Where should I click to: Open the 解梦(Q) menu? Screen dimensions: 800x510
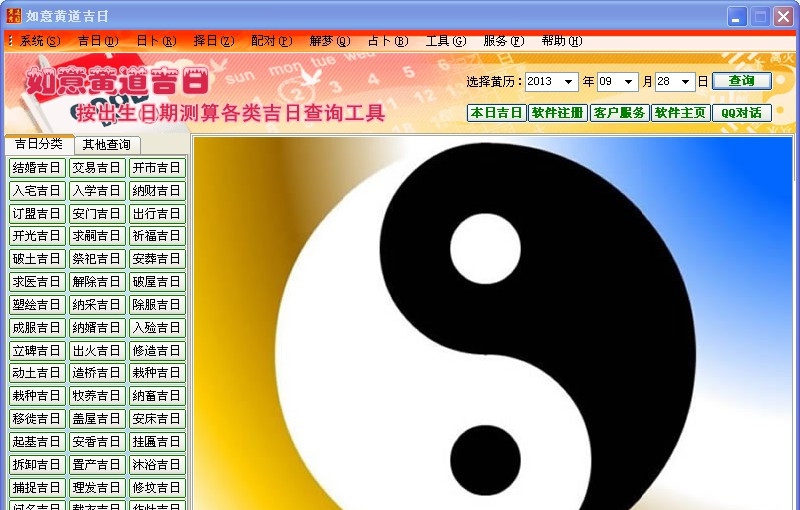(330, 41)
